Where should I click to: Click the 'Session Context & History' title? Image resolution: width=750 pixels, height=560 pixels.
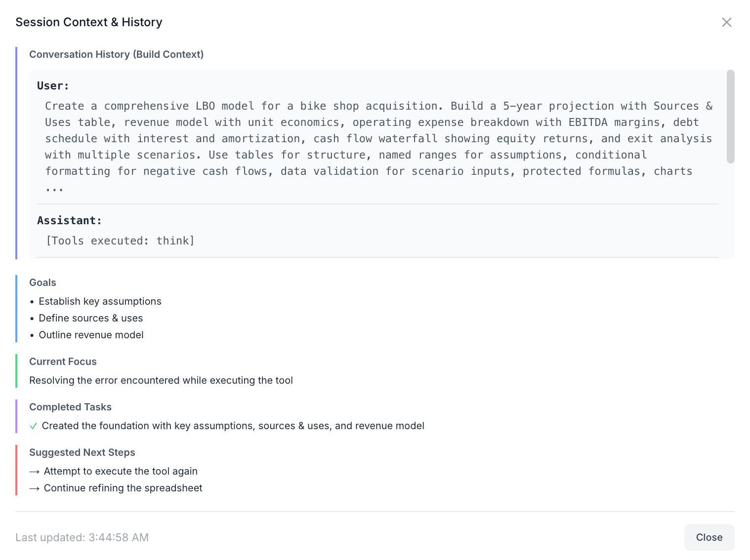[x=89, y=22]
